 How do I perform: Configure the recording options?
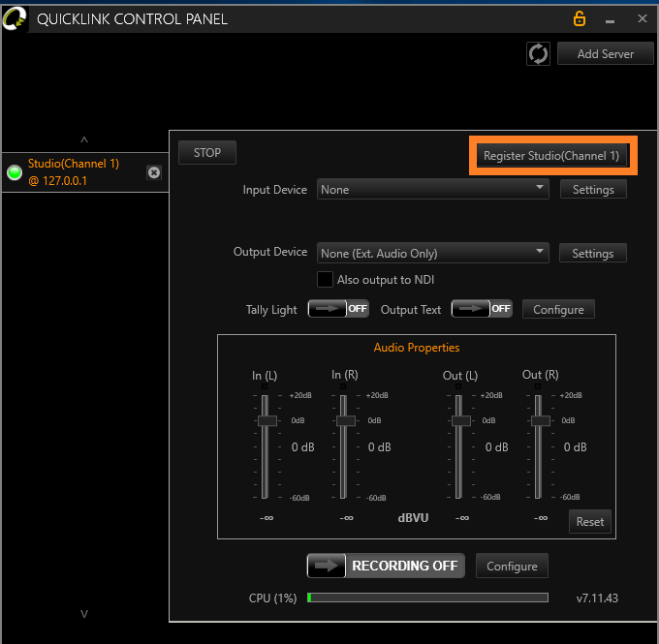(x=512, y=566)
